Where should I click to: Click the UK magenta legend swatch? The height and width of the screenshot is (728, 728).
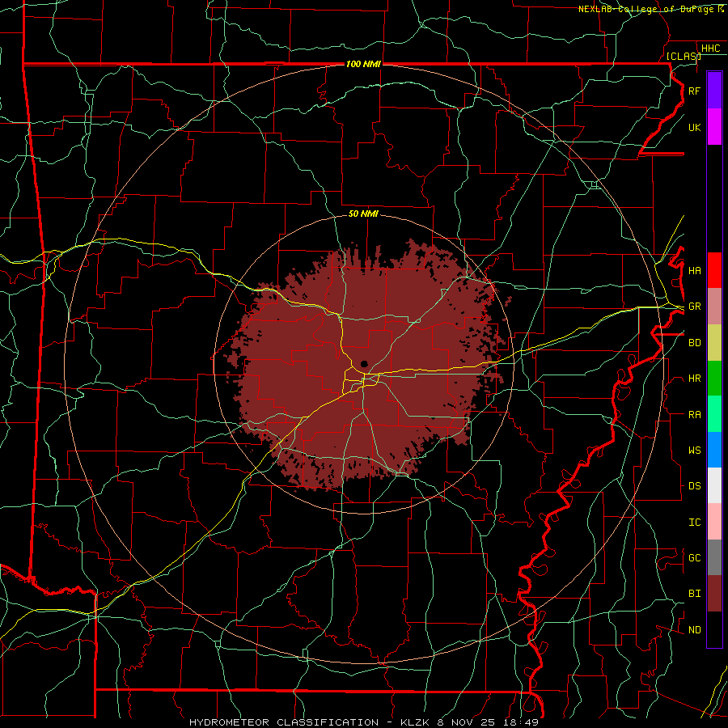click(714, 127)
